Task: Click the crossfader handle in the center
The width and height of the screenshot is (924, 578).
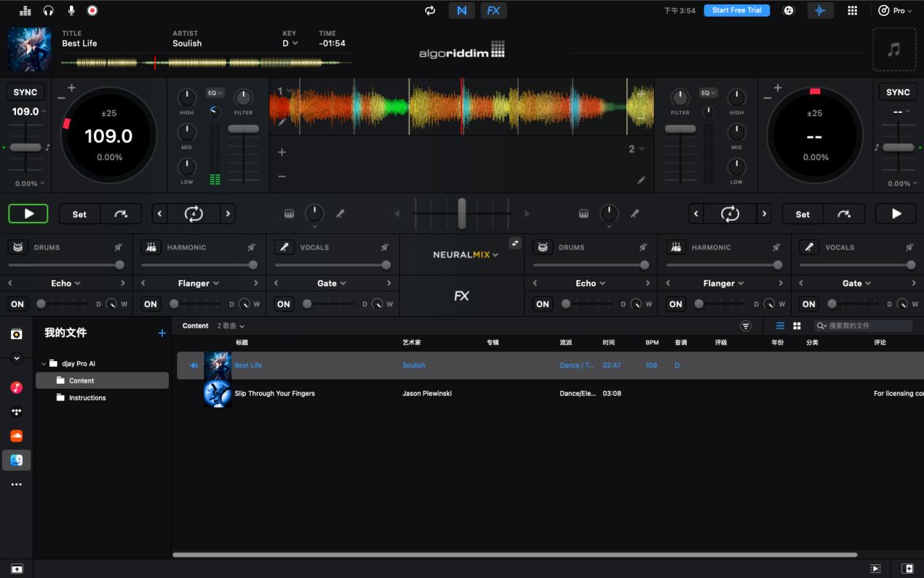Action: pyautogui.click(x=461, y=213)
